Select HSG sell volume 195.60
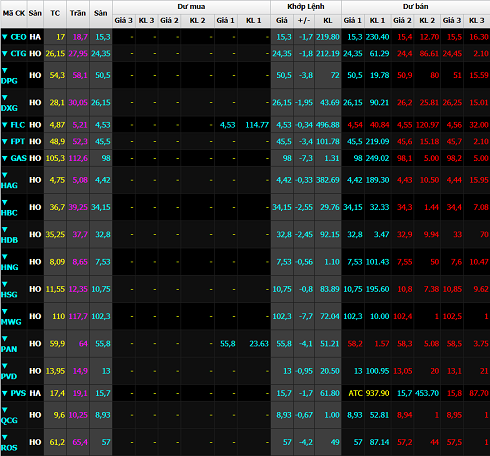 pos(377,289)
